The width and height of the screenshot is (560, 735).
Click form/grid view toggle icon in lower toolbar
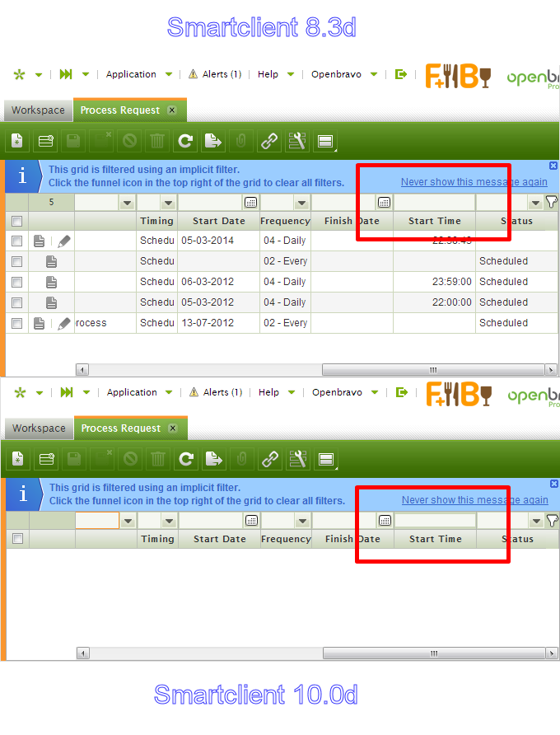(326, 459)
